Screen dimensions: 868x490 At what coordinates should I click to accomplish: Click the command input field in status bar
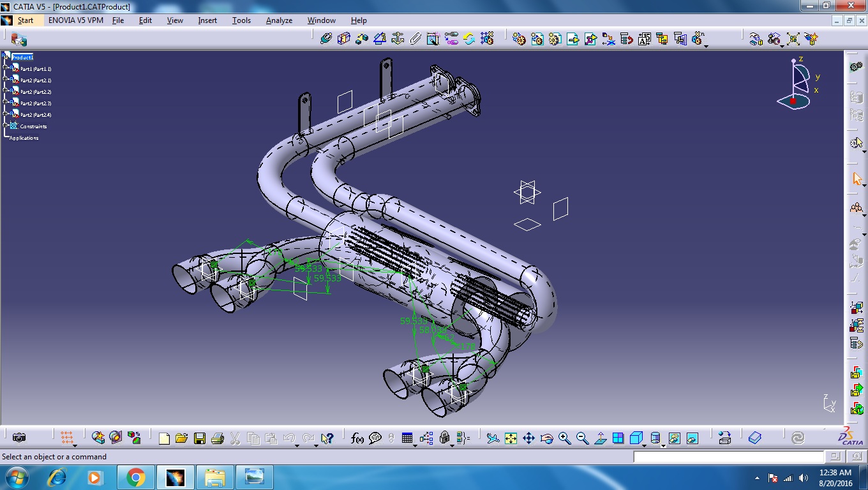tap(729, 457)
